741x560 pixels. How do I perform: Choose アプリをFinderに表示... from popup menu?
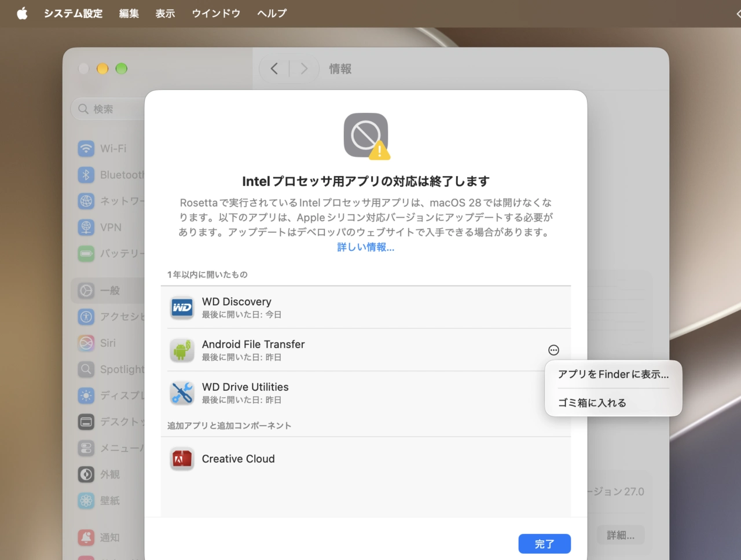(613, 374)
